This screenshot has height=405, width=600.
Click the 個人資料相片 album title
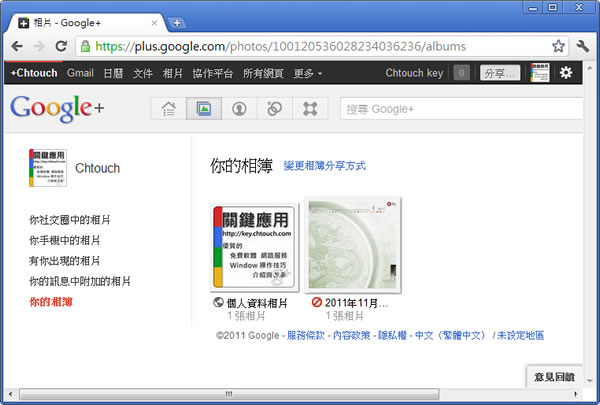pyautogui.click(x=257, y=303)
